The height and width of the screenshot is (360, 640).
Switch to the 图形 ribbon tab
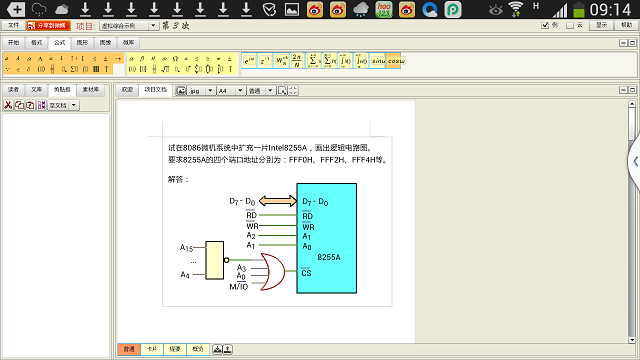[x=82, y=42]
